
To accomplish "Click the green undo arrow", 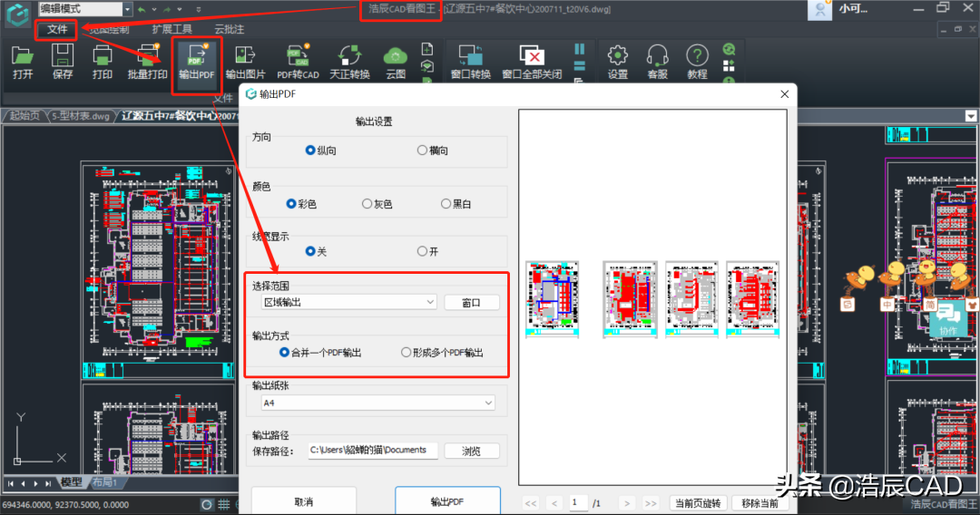I will (142, 9).
